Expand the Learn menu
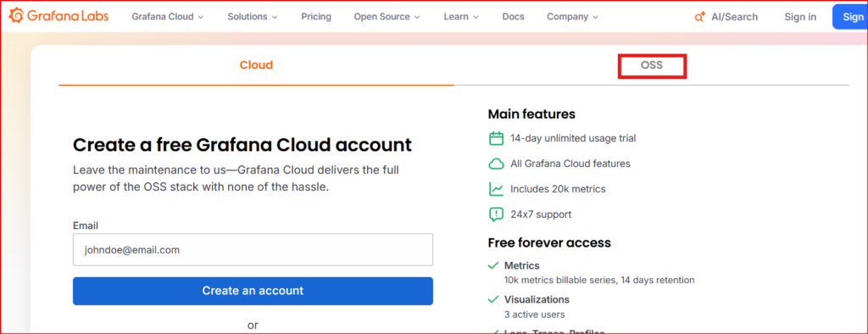Viewport: 868px width, 334px height. click(x=461, y=17)
